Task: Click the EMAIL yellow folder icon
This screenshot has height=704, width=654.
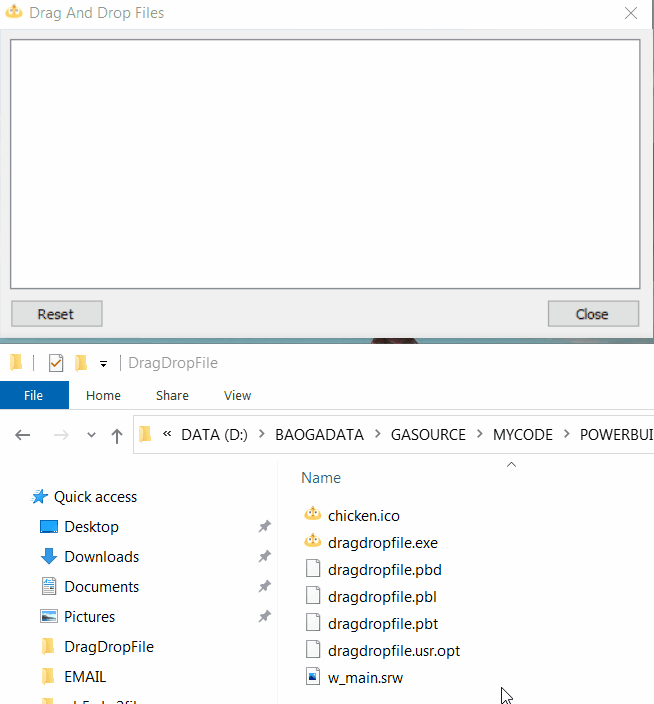Action: (x=48, y=676)
